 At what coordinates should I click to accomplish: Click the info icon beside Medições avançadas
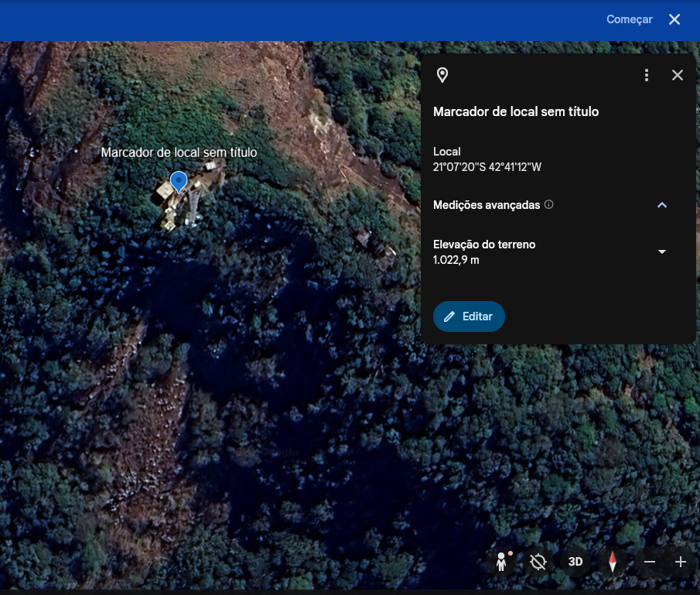(x=549, y=205)
